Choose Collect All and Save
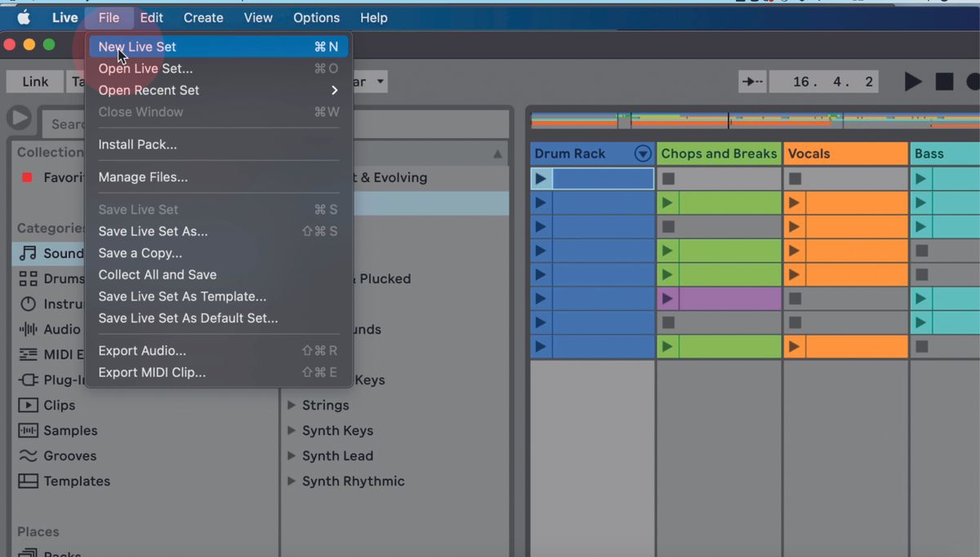Image resolution: width=980 pixels, height=557 pixels. 219,274
